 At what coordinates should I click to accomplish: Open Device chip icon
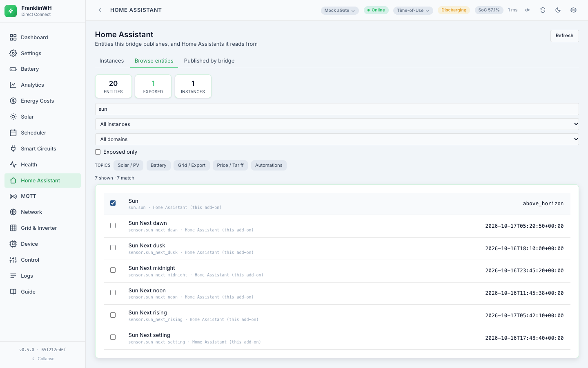tap(13, 244)
